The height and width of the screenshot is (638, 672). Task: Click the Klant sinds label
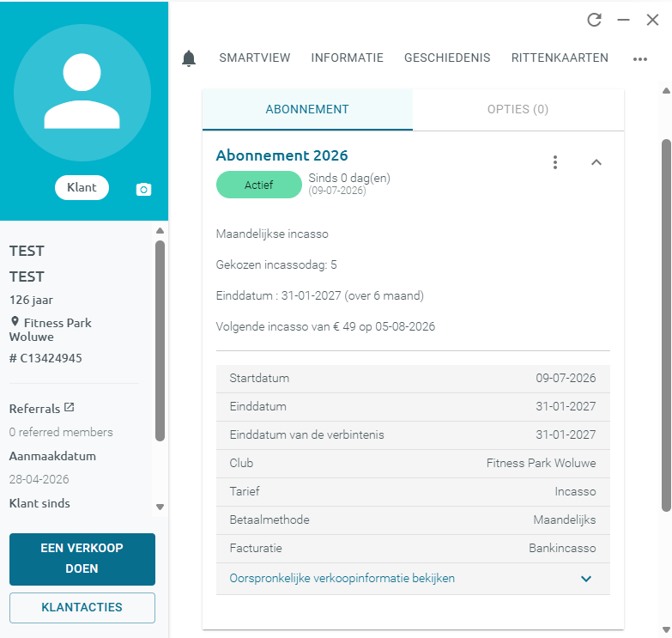click(39, 503)
